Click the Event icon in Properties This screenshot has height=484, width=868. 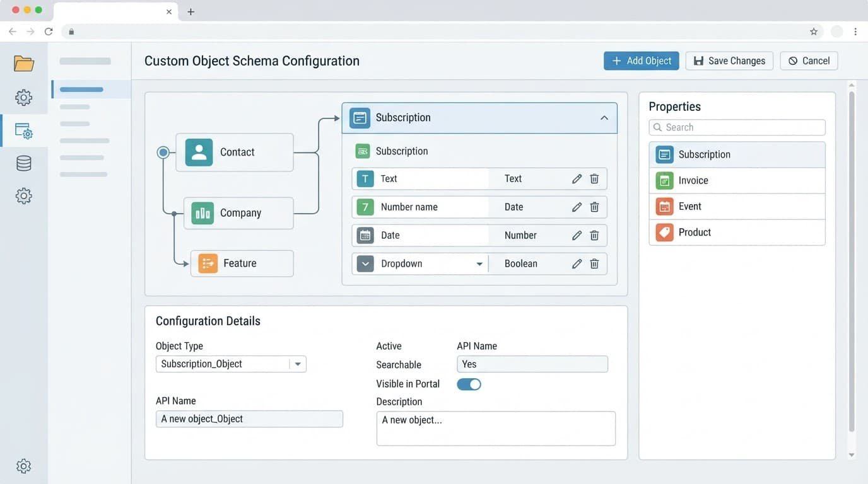(x=664, y=207)
